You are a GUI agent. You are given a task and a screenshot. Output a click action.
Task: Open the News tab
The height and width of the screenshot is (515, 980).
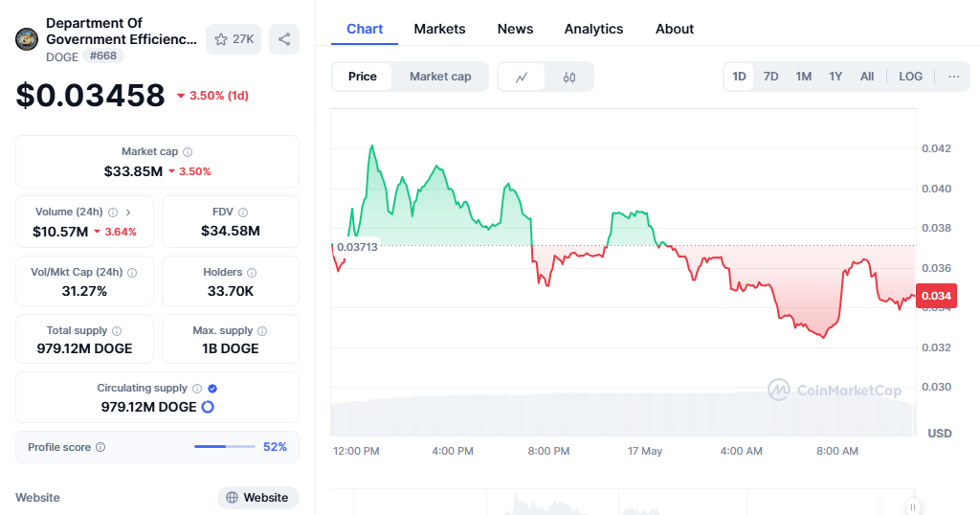515,29
